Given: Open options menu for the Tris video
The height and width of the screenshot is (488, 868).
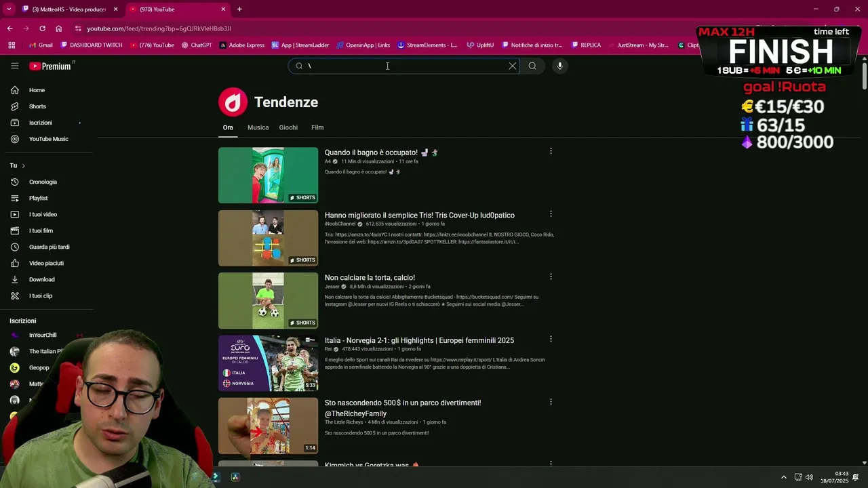Looking at the screenshot, I should pyautogui.click(x=551, y=213).
